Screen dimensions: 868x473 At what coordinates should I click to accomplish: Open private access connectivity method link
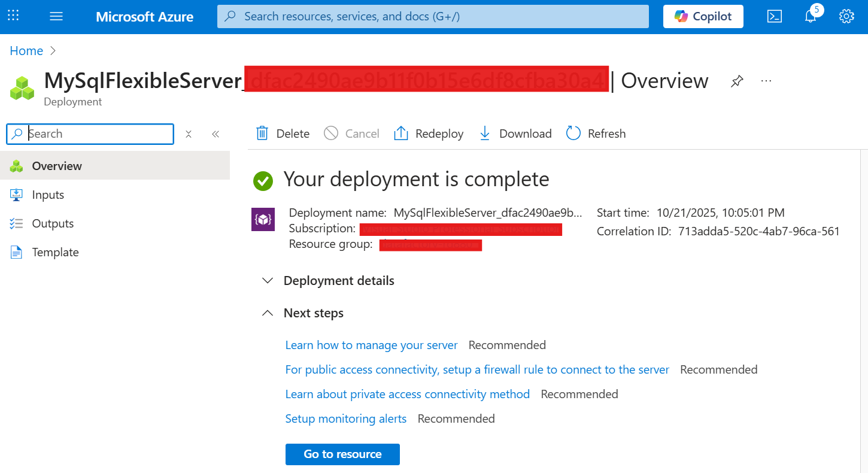pyautogui.click(x=408, y=395)
